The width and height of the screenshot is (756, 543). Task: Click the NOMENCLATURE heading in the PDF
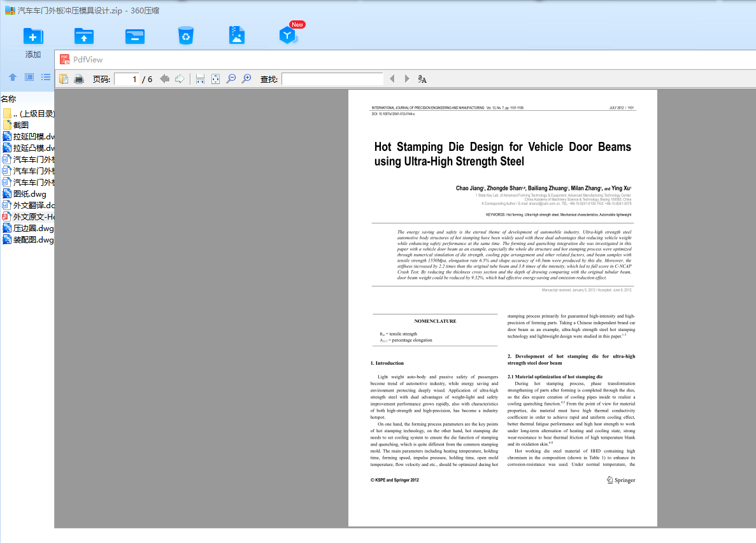(x=435, y=321)
